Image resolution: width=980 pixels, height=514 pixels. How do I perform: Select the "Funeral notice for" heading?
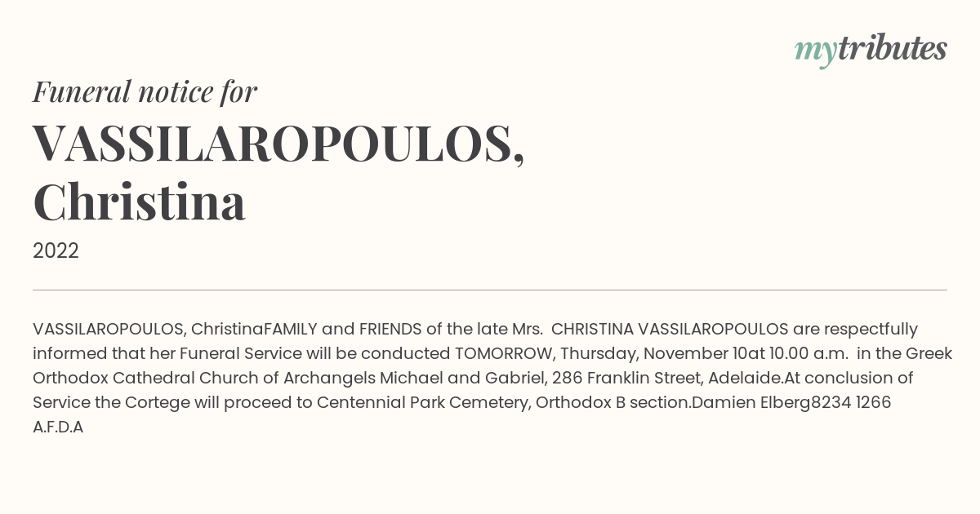pyautogui.click(x=145, y=91)
